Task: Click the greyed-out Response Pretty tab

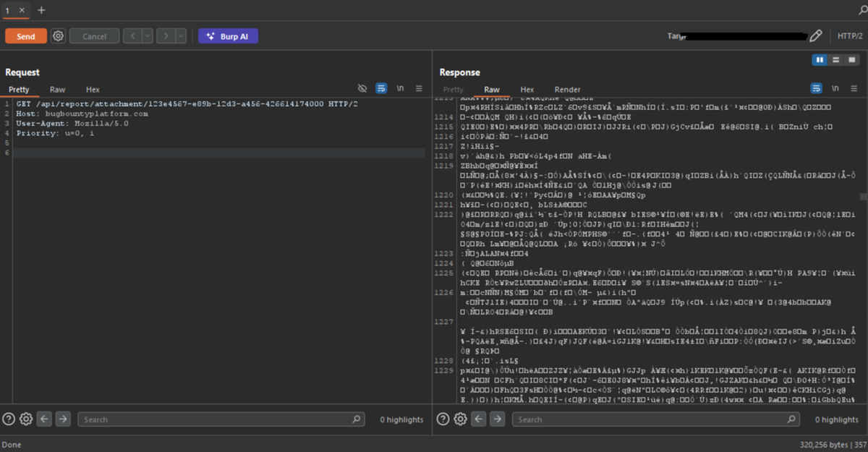Action: pos(453,90)
